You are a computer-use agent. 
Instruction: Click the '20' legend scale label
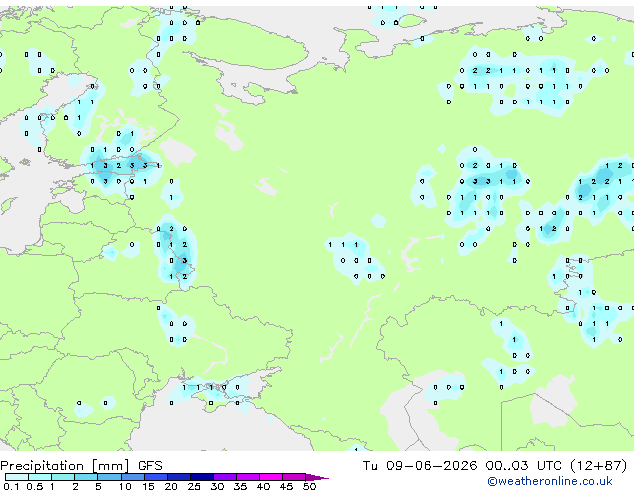tap(171, 486)
